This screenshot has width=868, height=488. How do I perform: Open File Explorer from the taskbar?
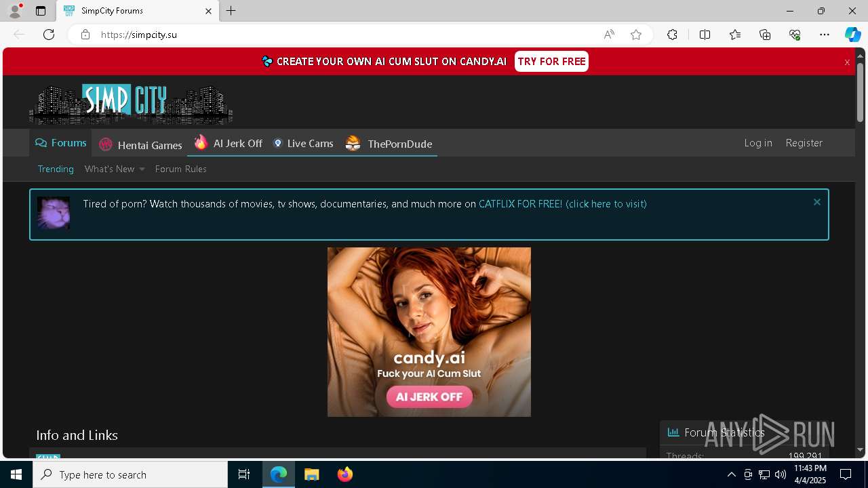(311, 474)
